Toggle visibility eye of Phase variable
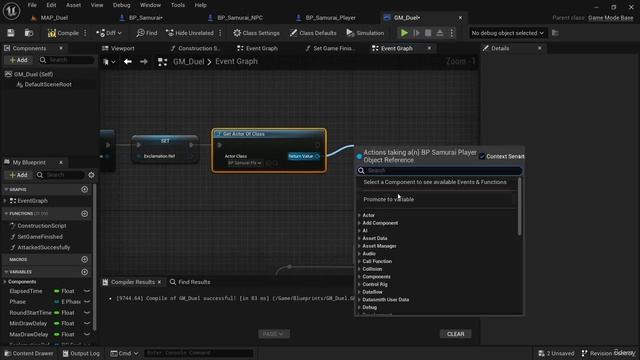The image size is (640, 360). click(87, 302)
